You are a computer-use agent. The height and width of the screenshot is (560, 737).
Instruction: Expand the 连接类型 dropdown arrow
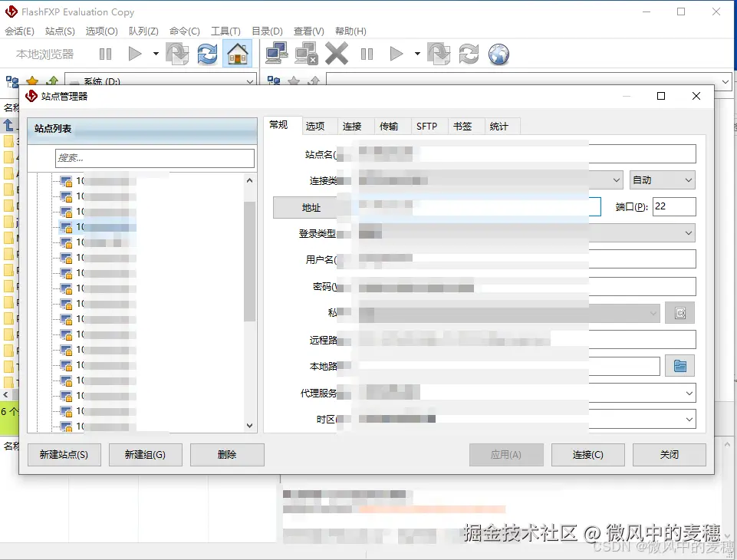pyautogui.click(x=616, y=180)
